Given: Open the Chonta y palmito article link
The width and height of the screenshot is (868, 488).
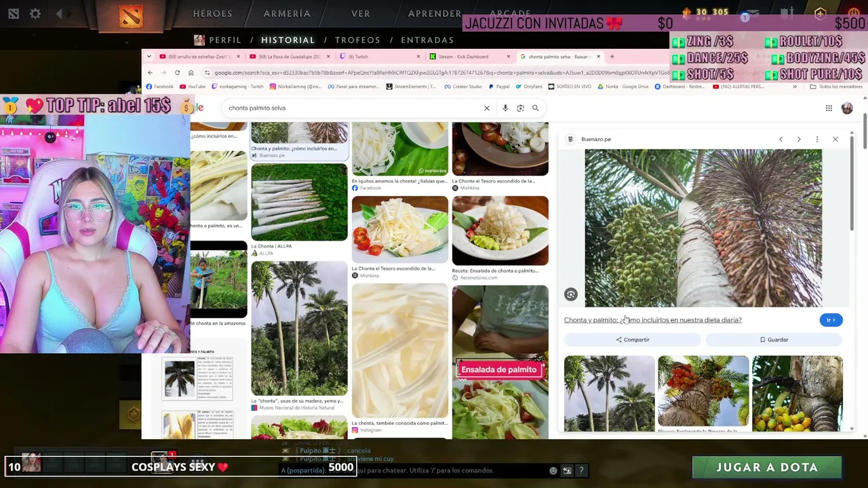Looking at the screenshot, I should coord(652,320).
